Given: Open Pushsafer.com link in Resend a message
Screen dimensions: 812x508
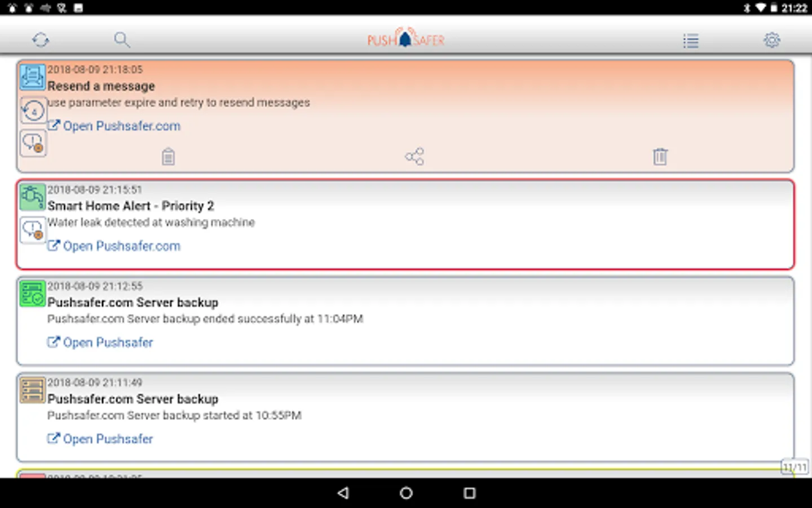Looking at the screenshot, I should coord(114,126).
